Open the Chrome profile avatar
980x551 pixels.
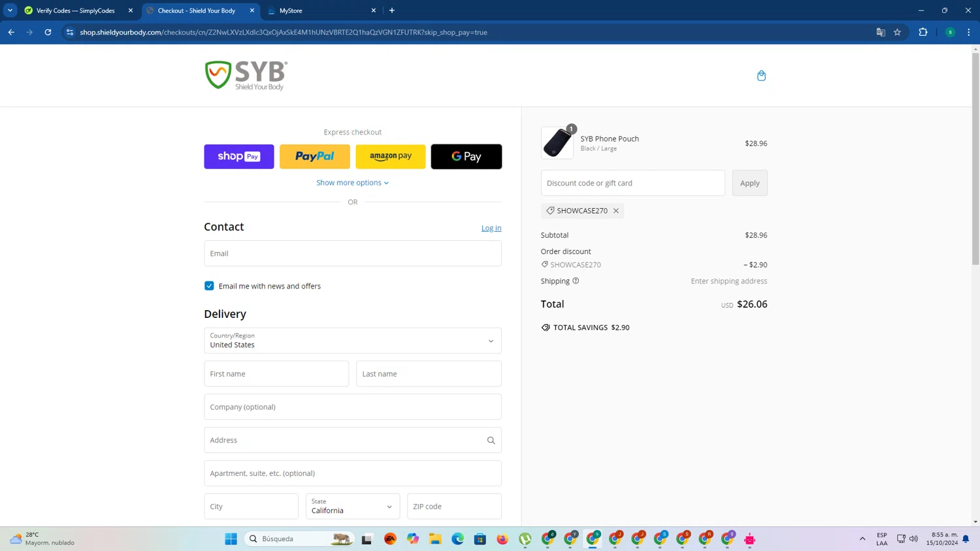[950, 32]
